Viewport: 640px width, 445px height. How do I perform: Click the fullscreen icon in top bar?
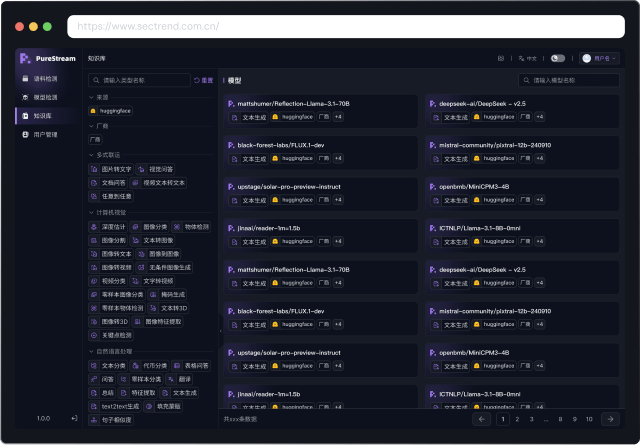click(x=500, y=59)
